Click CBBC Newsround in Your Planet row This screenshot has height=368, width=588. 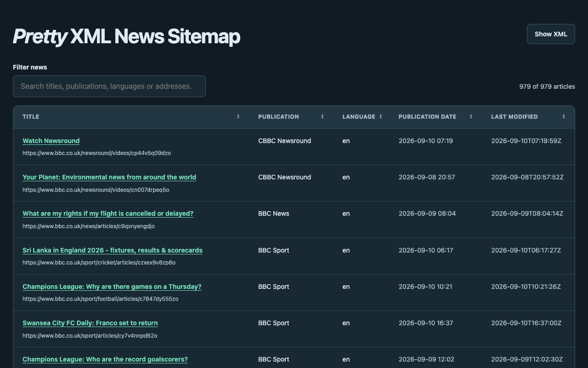[284, 177]
